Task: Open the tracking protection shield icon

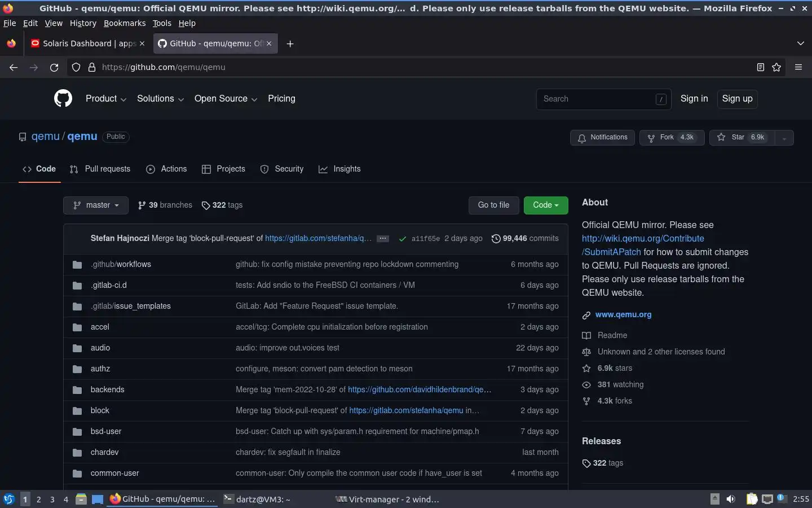Action: pyautogui.click(x=76, y=67)
